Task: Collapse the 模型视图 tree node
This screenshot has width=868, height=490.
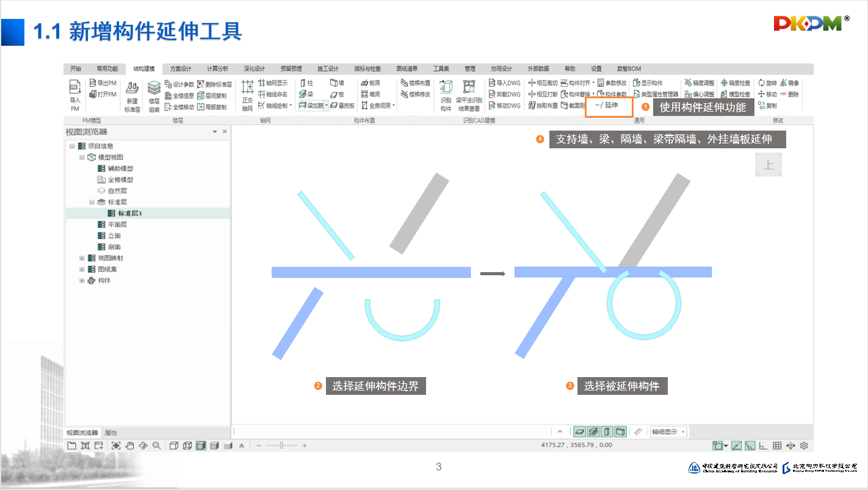Action: point(82,157)
